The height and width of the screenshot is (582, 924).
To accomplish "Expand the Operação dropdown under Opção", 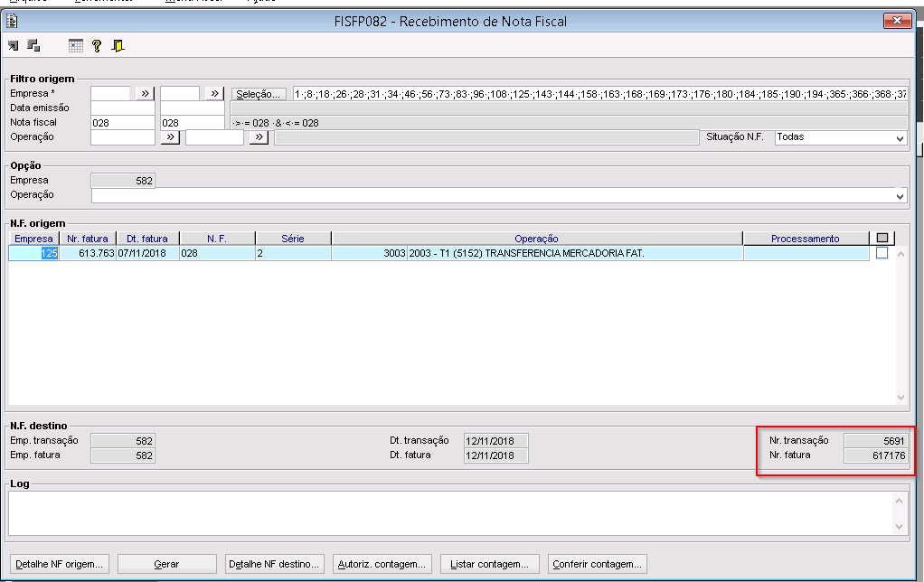I will [900, 195].
